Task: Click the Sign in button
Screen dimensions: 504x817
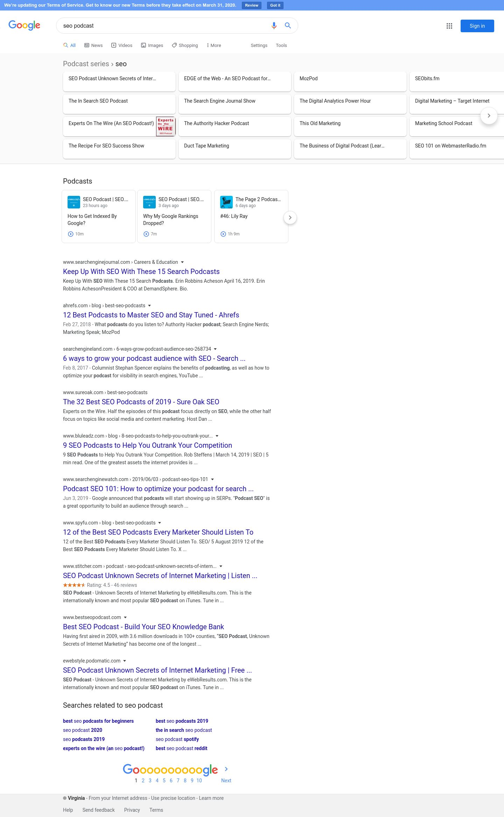Action: tap(477, 26)
